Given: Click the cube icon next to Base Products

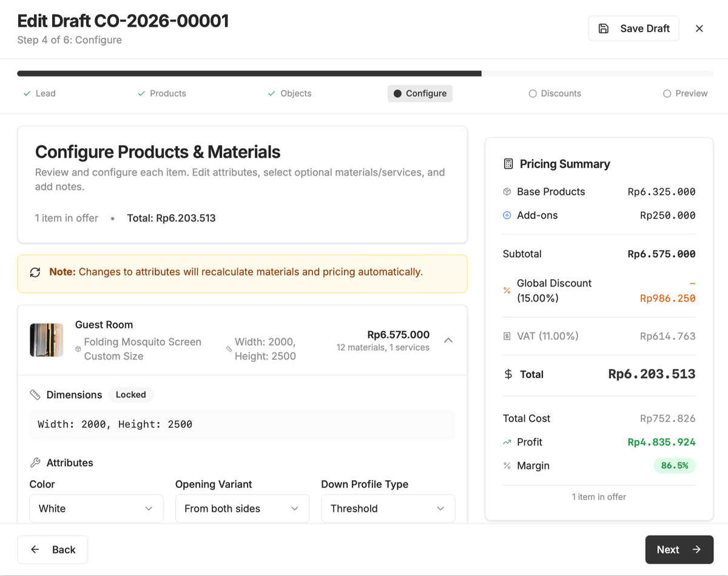Looking at the screenshot, I should (507, 191).
